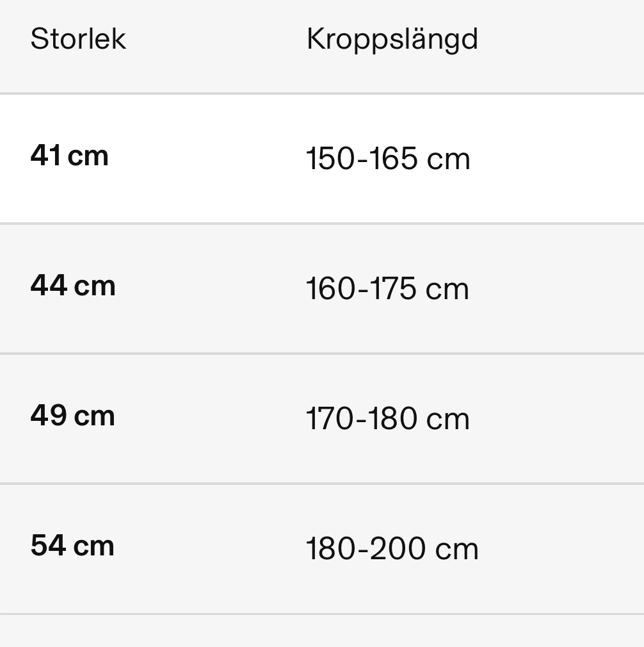Image resolution: width=644 pixels, height=647 pixels.
Task: Click the cm unit after 150-165
Action: click(449, 160)
